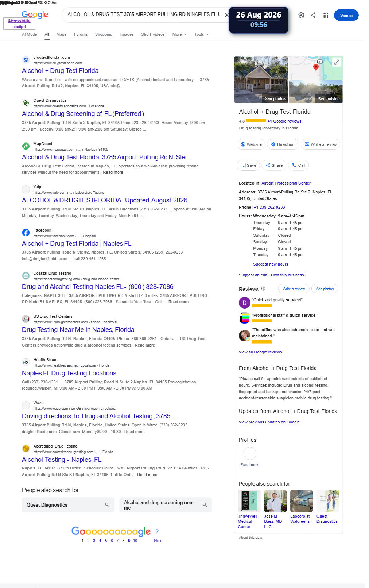Open the Google logo home link
Viewport: 369px width, 588px height.
point(35,15)
